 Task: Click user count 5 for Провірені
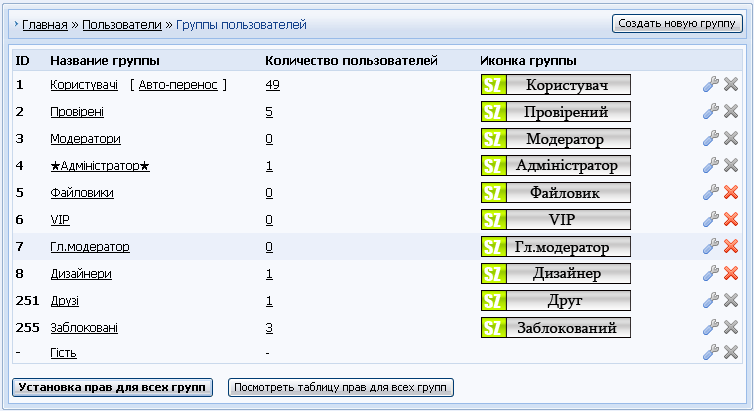pyautogui.click(x=269, y=112)
